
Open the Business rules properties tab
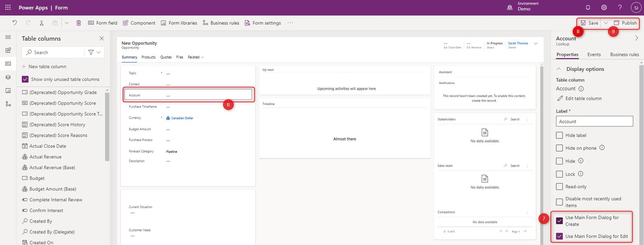click(625, 55)
